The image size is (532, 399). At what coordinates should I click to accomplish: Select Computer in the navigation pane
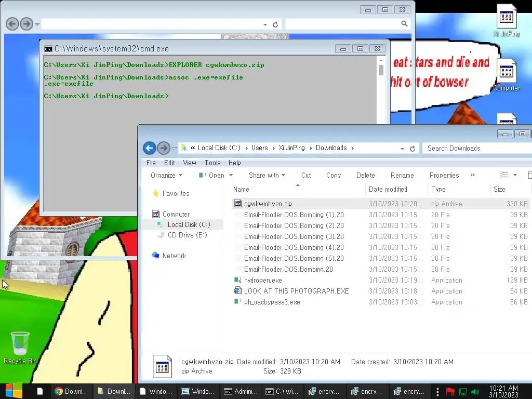click(176, 214)
